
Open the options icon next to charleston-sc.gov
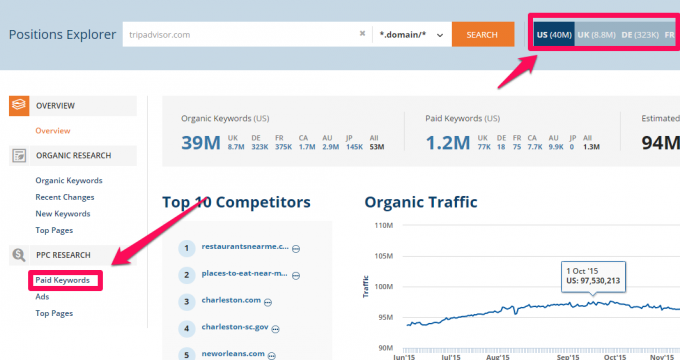[x=275, y=330]
